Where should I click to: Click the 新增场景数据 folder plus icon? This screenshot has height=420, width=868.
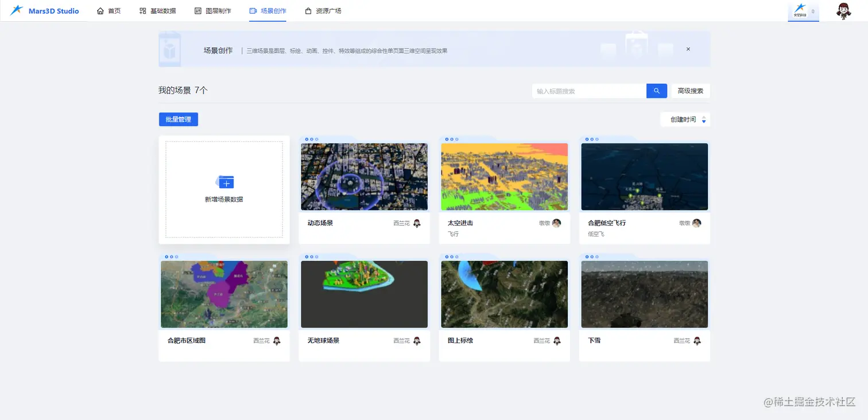click(x=226, y=182)
